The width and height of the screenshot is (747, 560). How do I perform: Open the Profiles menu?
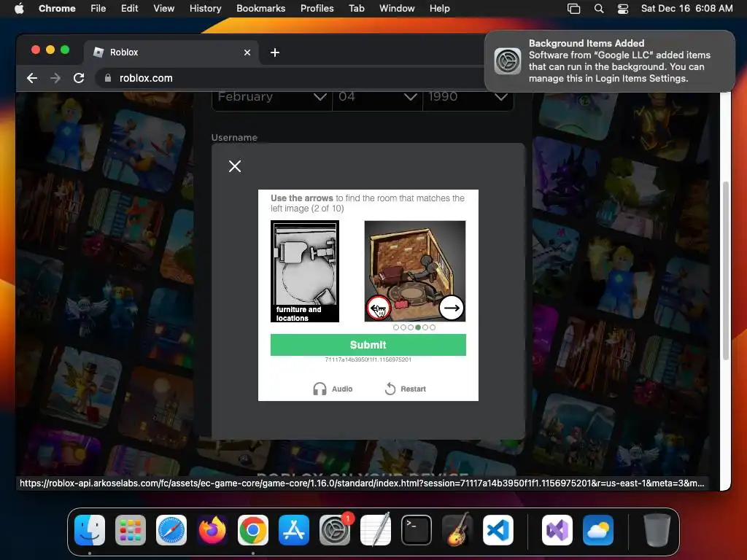click(317, 9)
